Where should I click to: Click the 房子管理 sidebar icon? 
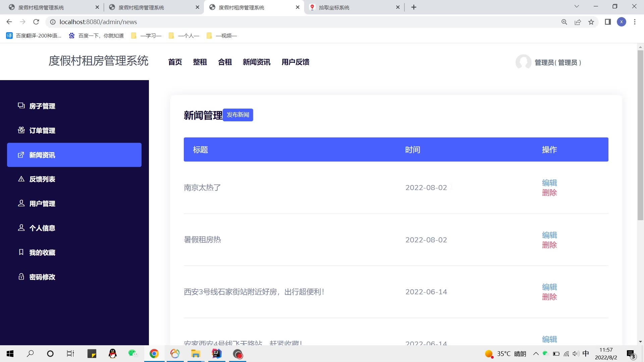pyautogui.click(x=21, y=106)
